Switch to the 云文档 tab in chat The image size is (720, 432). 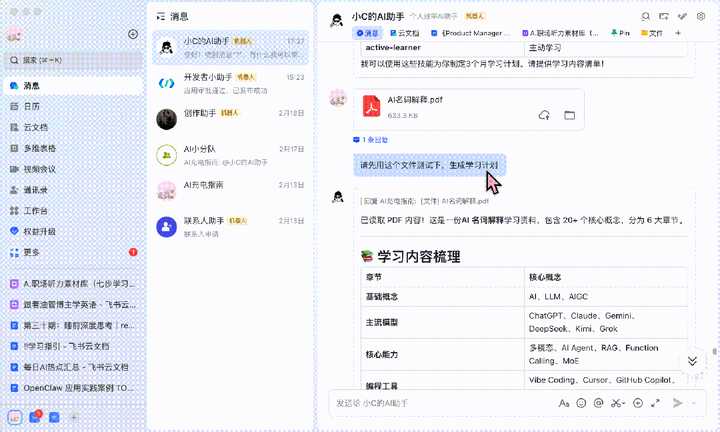pyautogui.click(x=405, y=33)
